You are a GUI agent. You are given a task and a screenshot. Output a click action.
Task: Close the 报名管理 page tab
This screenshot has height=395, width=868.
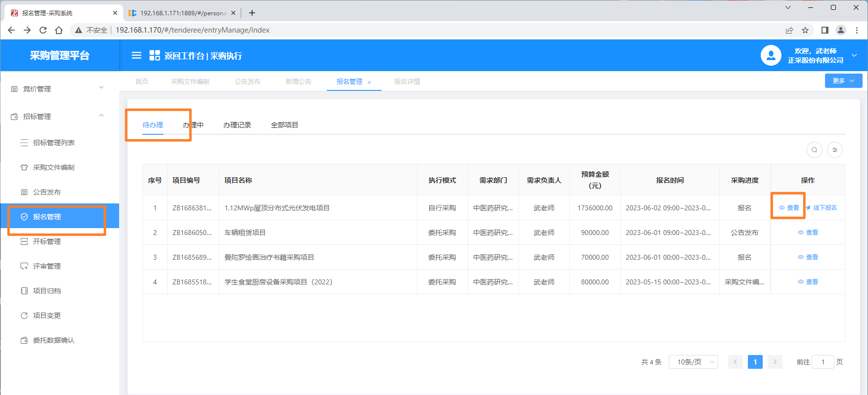coord(369,82)
